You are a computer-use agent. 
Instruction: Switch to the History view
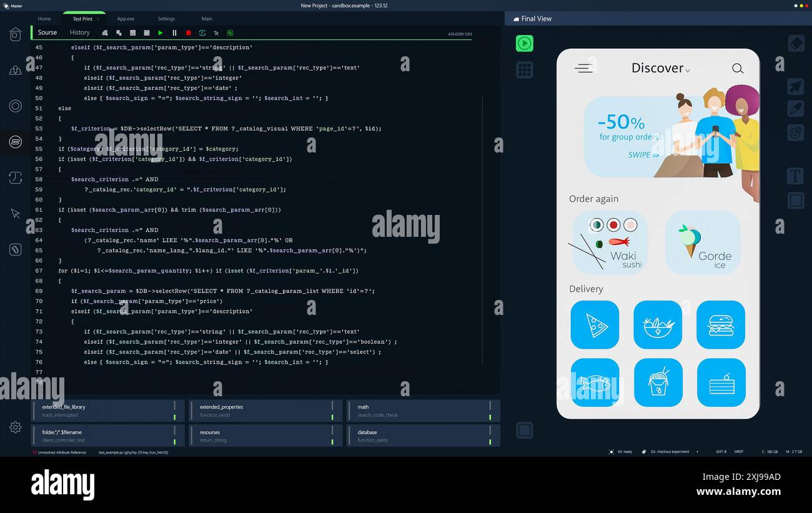coord(80,32)
